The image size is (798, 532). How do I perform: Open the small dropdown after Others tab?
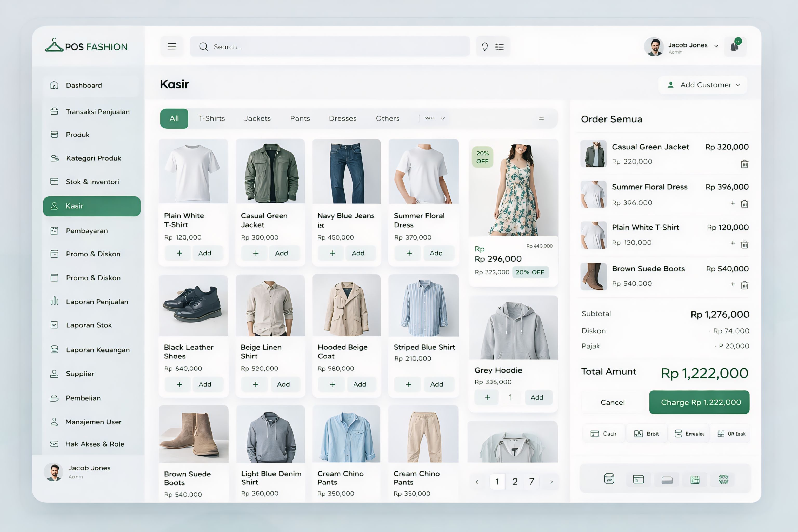(x=434, y=118)
